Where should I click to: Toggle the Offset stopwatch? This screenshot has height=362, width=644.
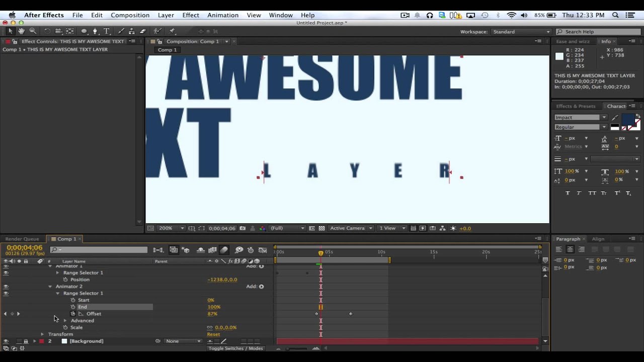coord(73,314)
